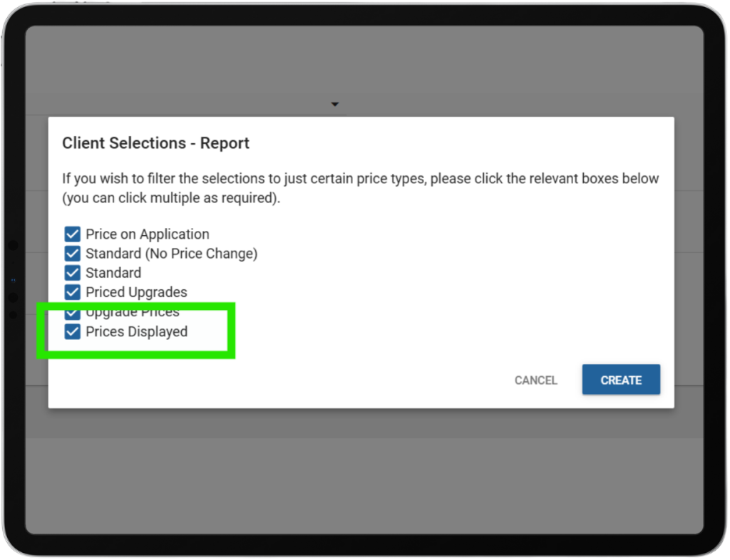Open the dimmed dropdown arrow above the dialog

pos(334,105)
